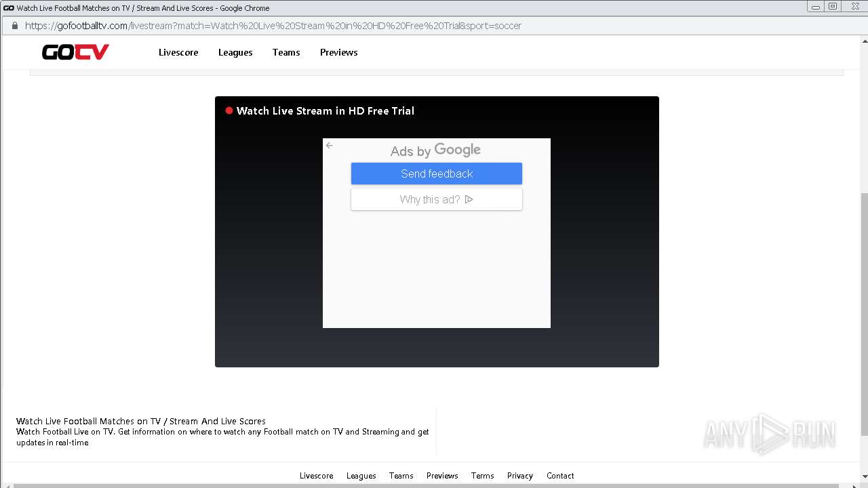Follow the Teams footer link

click(x=401, y=476)
